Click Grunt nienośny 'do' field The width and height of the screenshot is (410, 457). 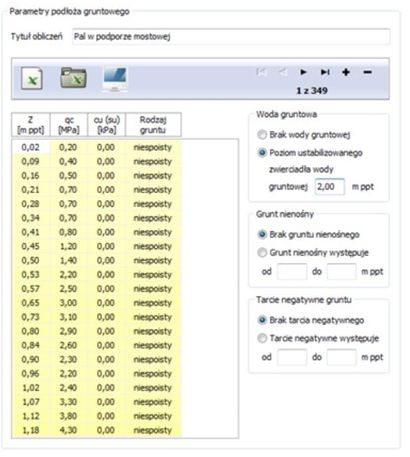point(341,272)
